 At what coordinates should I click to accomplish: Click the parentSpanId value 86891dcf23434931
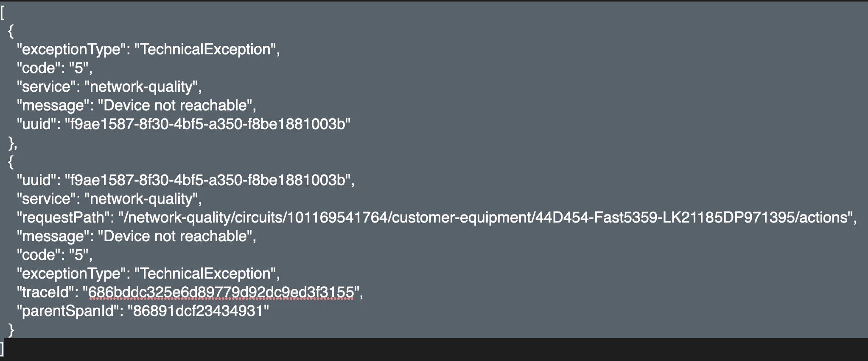[x=198, y=311]
